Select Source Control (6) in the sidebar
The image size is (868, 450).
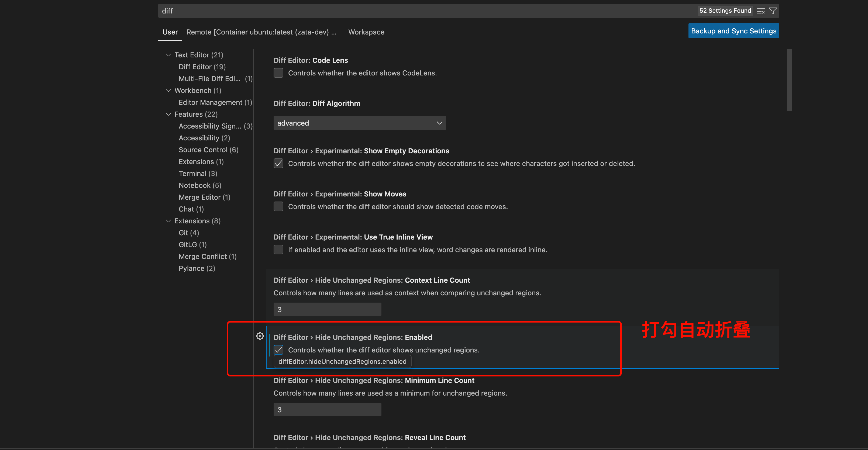[208, 150]
